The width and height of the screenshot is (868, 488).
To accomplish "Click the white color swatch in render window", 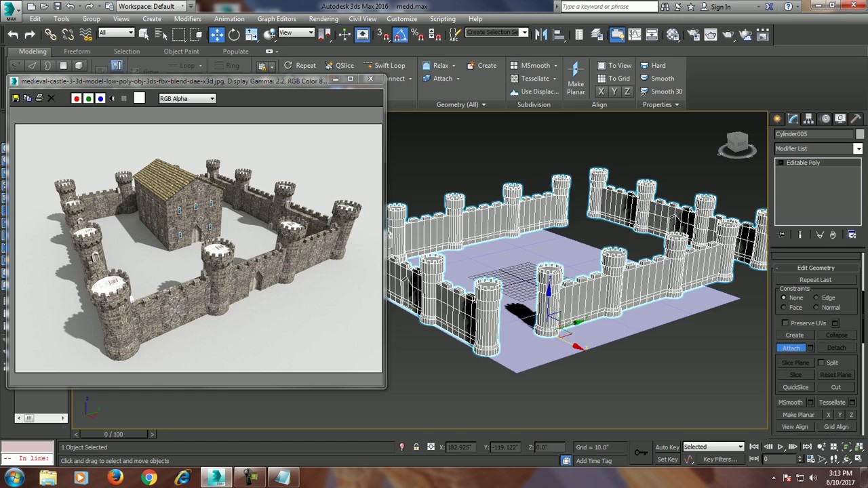I will click(139, 98).
